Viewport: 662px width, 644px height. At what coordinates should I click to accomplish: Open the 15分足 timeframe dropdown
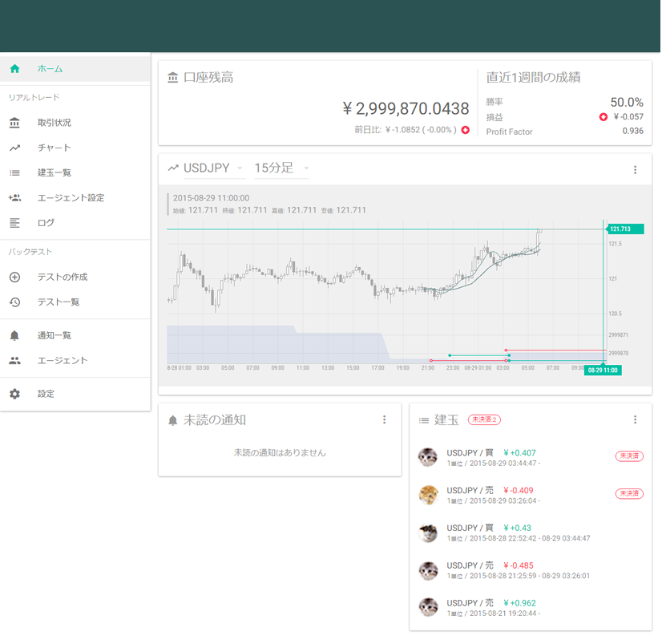(281, 168)
